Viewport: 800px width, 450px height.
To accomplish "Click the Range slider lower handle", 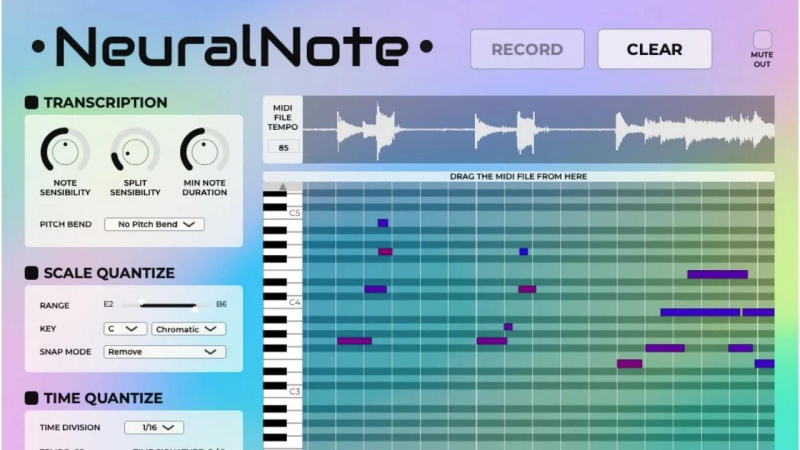I will click(x=142, y=303).
